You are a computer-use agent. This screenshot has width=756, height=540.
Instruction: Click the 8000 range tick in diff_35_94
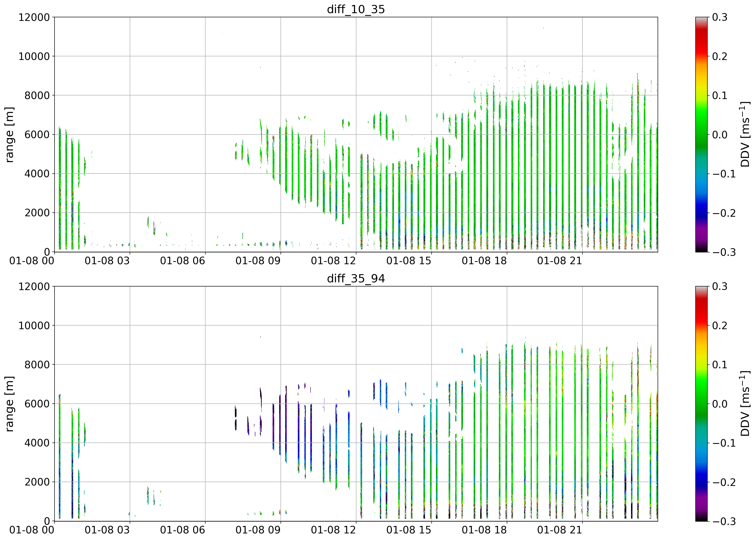37,365
